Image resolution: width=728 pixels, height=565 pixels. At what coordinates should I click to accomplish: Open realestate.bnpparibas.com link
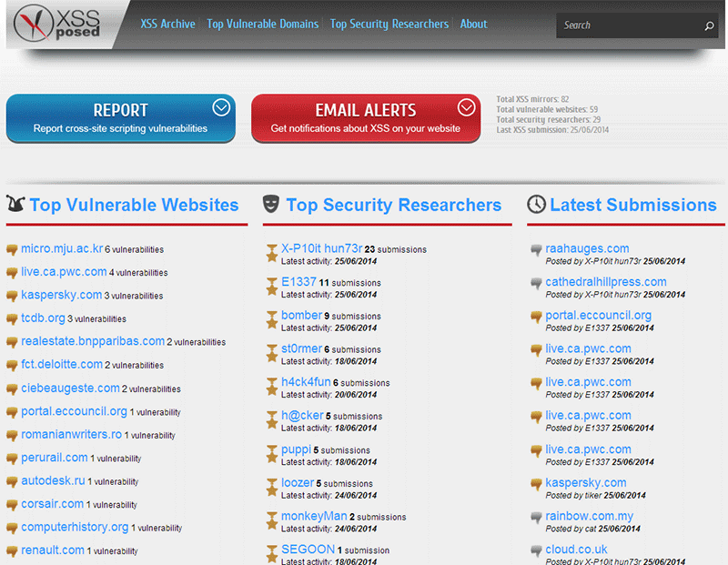[93, 341]
